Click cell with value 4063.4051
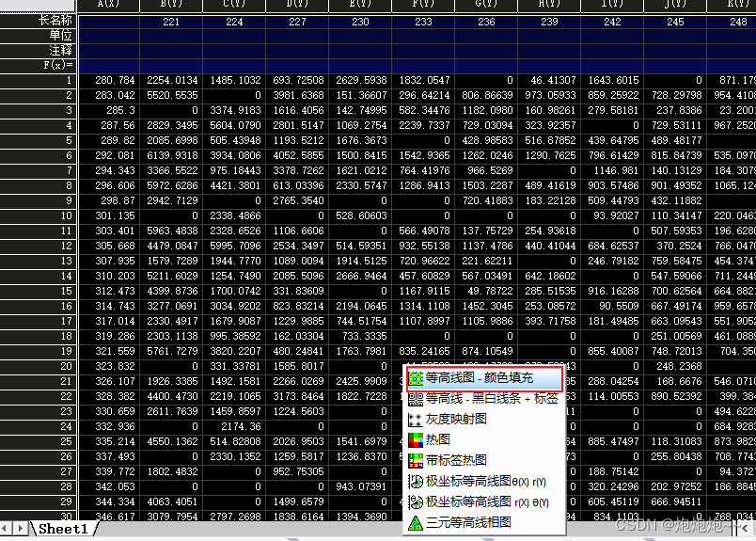This screenshot has height=541, width=756. [x=171, y=501]
